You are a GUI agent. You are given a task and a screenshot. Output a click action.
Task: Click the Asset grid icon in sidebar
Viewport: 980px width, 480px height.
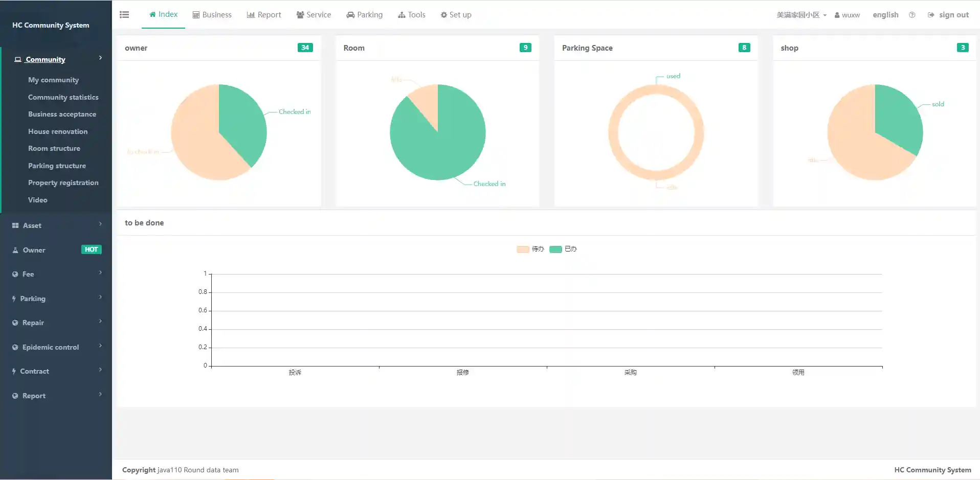15,225
